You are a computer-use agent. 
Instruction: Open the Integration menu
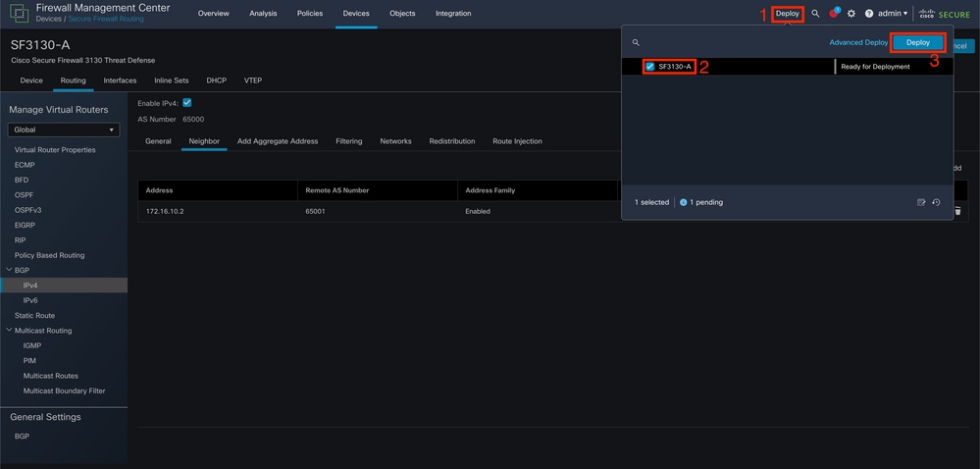(x=453, y=13)
